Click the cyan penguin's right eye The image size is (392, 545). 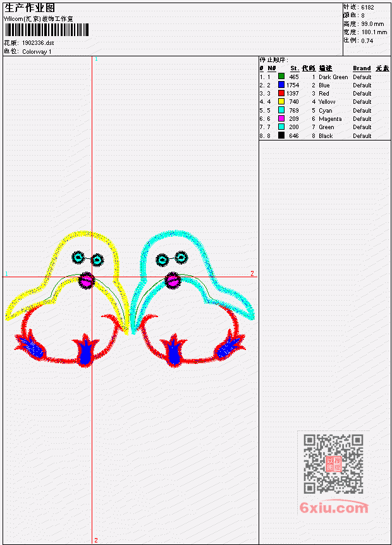coord(181,258)
